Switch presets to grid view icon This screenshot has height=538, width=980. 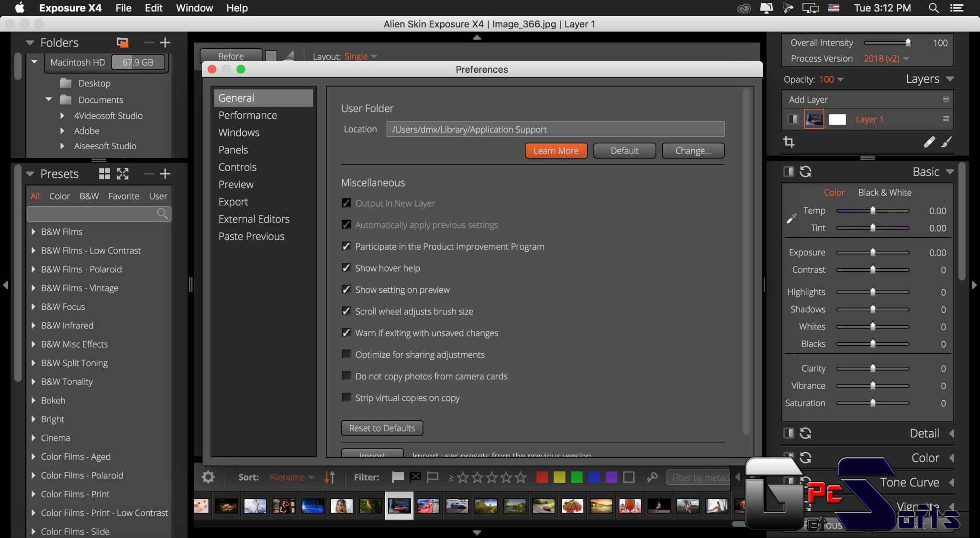(104, 174)
